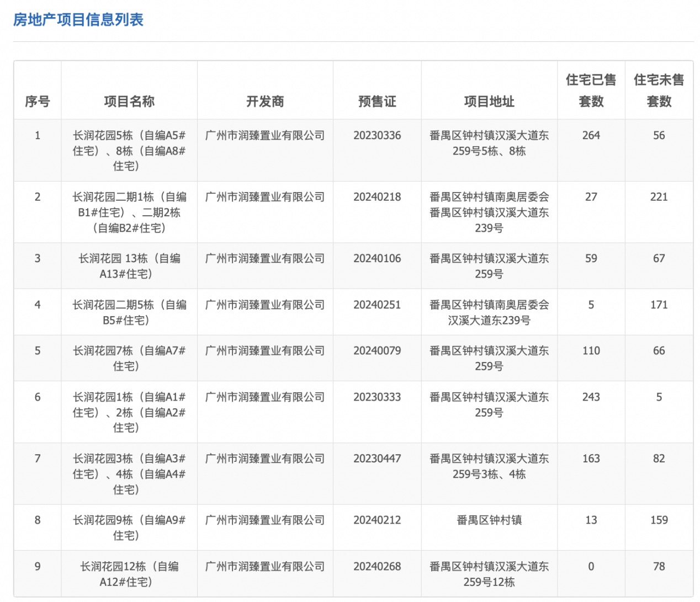Click developer 广州市润臻置业有限公司 in row 1
Image resolution: width=700 pixels, height=602 pixels.
[265, 135]
